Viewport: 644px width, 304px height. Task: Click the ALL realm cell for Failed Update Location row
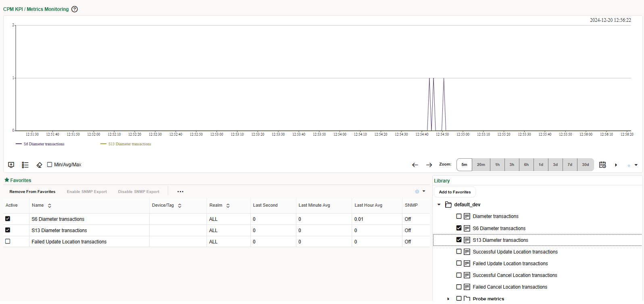(x=213, y=242)
